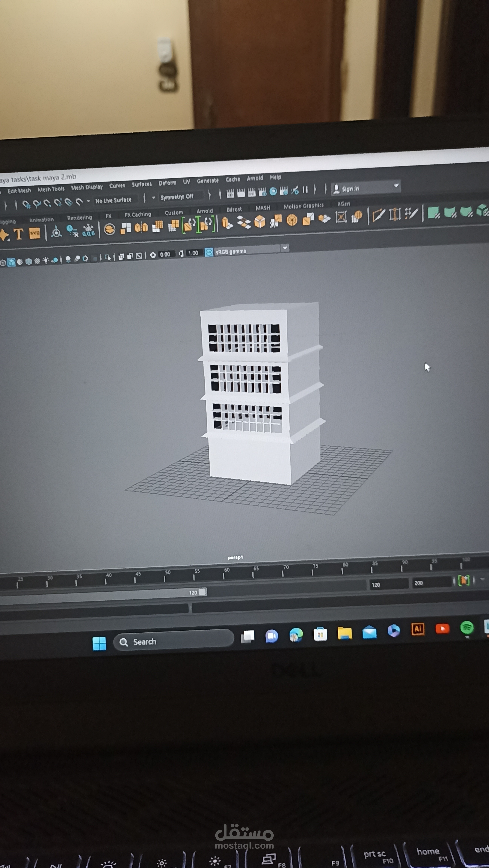Viewport: 489px width, 868px height.
Task: Click the Extrude shelf icon
Action: click(227, 223)
